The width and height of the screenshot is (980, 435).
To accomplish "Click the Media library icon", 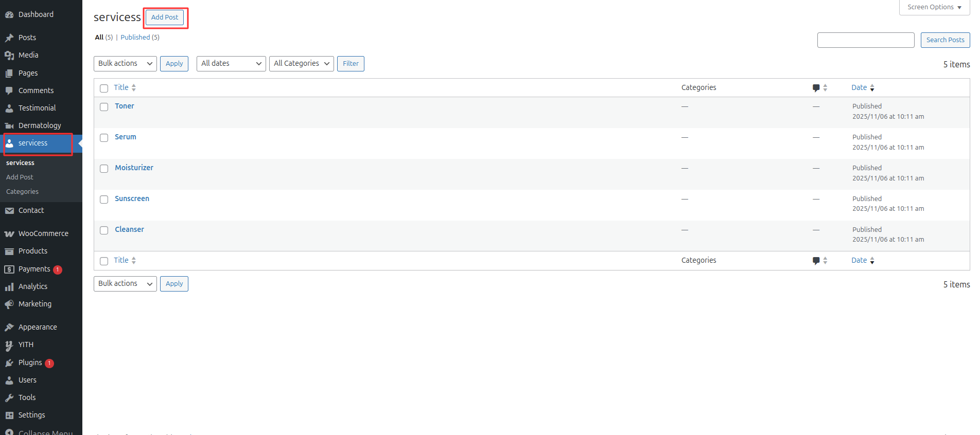I will click(9, 56).
